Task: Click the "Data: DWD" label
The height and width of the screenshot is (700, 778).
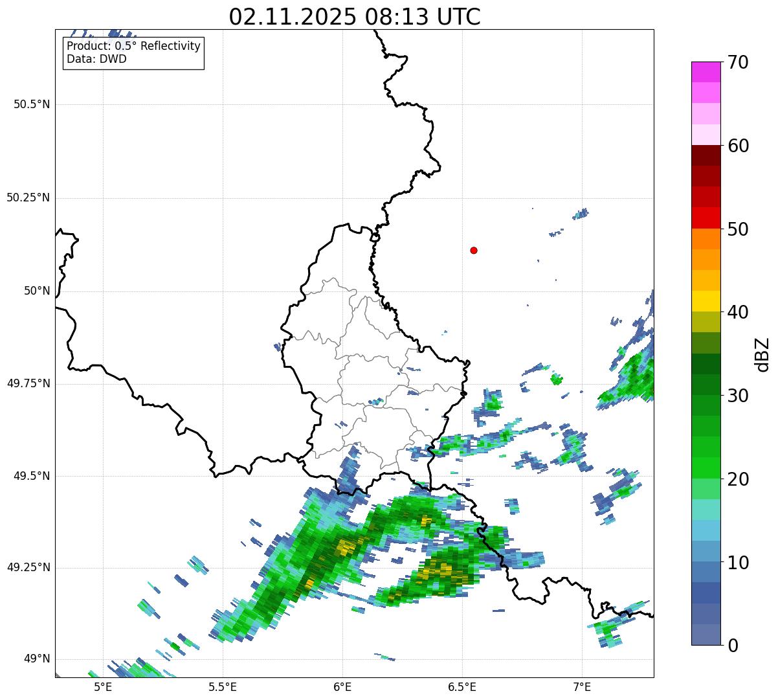Action: [x=96, y=59]
